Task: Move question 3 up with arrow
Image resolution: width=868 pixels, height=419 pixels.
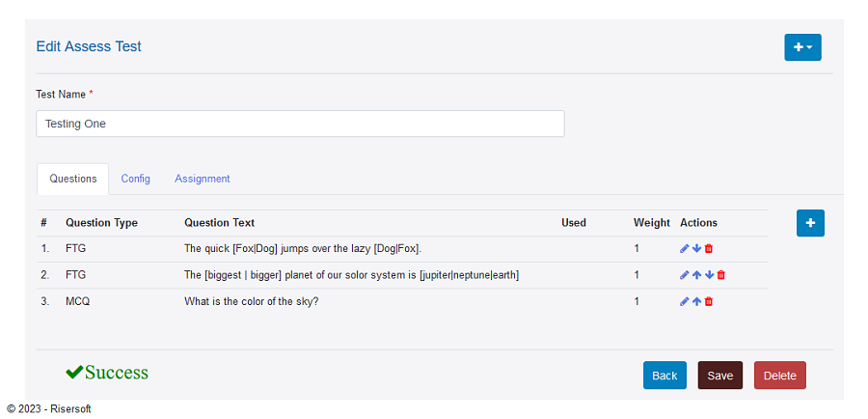Action: tap(696, 301)
